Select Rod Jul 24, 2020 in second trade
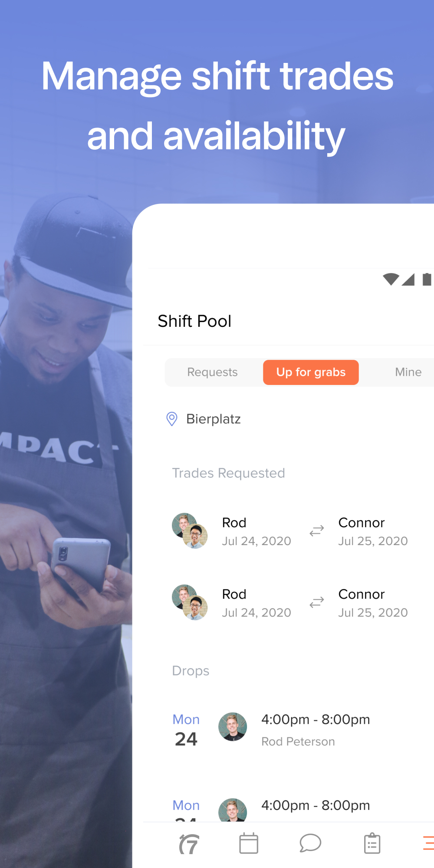434x868 pixels. click(x=256, y=603)
